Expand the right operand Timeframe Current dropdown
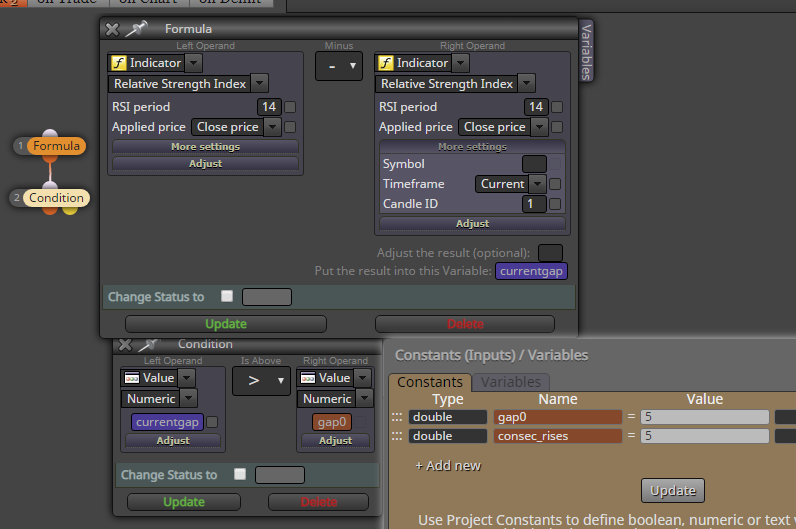 pyautogui.click(x=538, y=184)
